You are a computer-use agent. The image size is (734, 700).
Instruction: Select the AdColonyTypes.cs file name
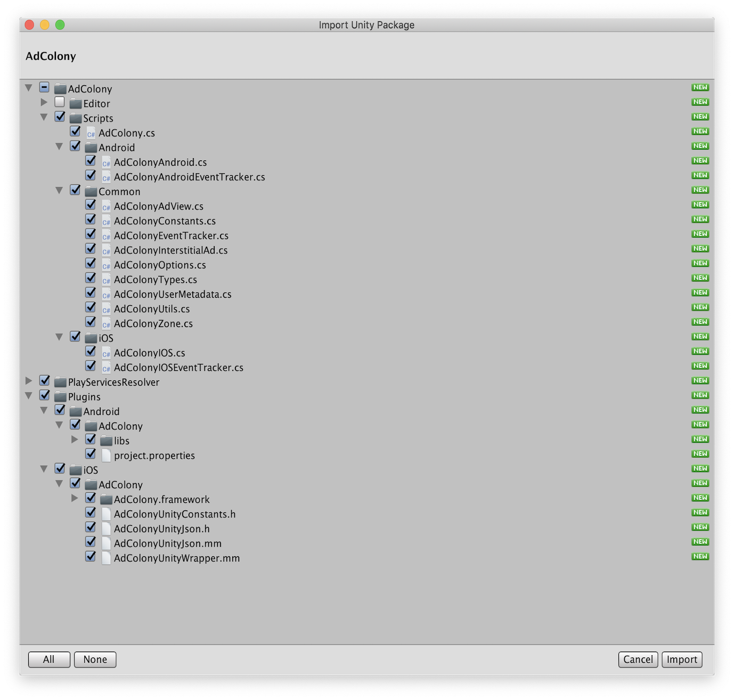tap(156, 280)
